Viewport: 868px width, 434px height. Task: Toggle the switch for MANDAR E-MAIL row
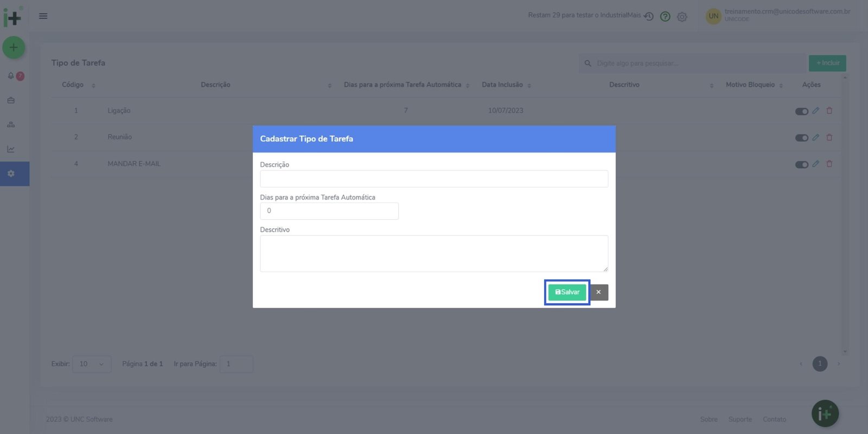801,164
